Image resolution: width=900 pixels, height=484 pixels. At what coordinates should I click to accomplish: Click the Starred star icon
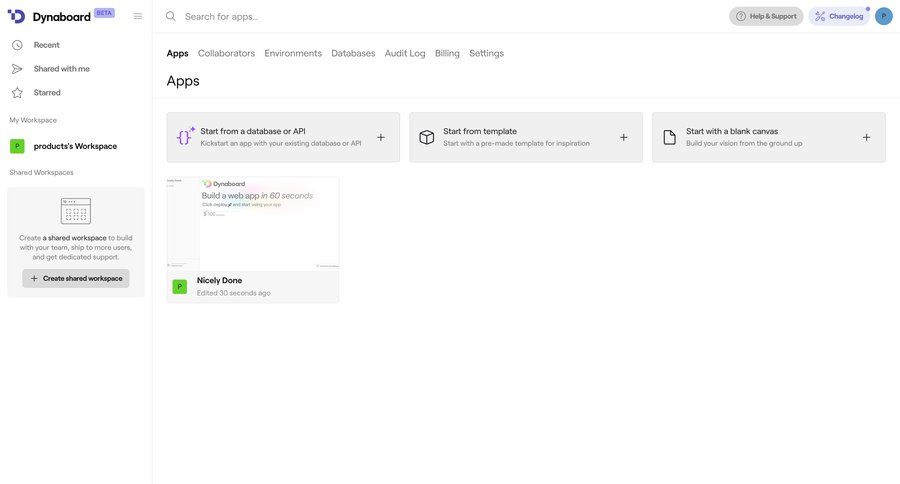(x=17, y=93)
